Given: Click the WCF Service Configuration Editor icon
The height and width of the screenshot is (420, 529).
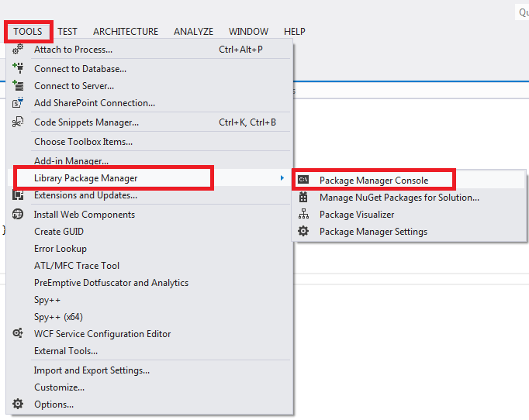Looking at the screenshot, I should (x=18, y=333).
